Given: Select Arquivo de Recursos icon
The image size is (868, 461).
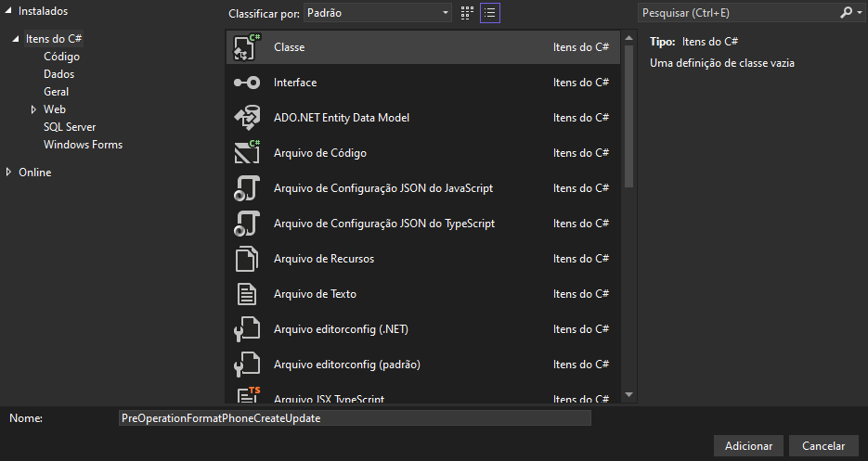Looking at the screenshot, I should point(246,259).
